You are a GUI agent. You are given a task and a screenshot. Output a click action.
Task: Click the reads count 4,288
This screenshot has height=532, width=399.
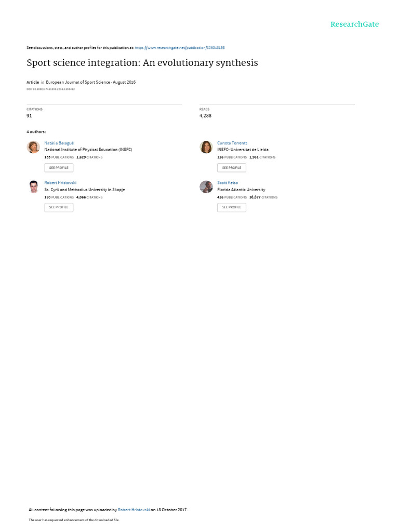[205, 116]
